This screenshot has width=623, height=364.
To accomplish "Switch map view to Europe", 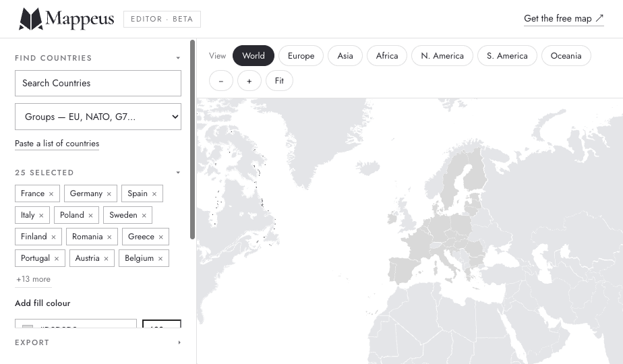I will pos(301,56).
